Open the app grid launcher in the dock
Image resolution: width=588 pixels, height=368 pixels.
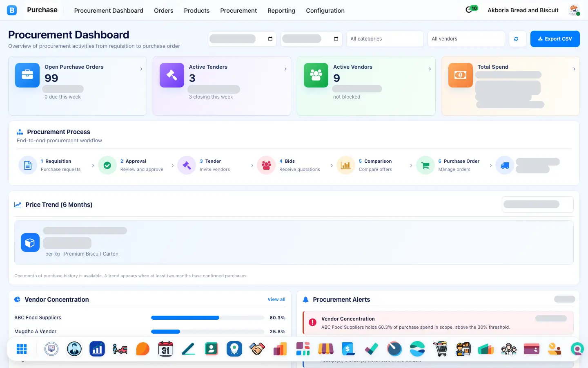(x=22, y=349)
